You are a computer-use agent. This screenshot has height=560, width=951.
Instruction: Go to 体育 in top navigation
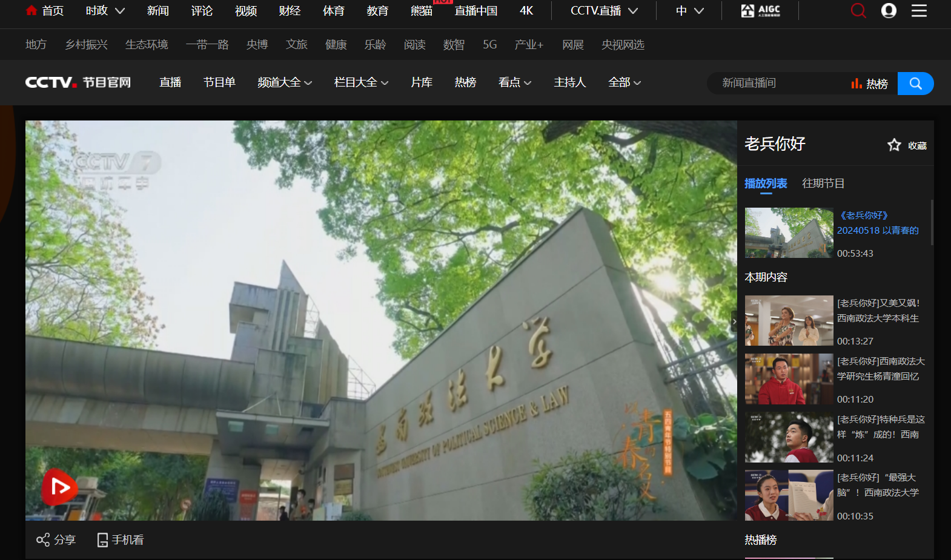pos(334,11)
